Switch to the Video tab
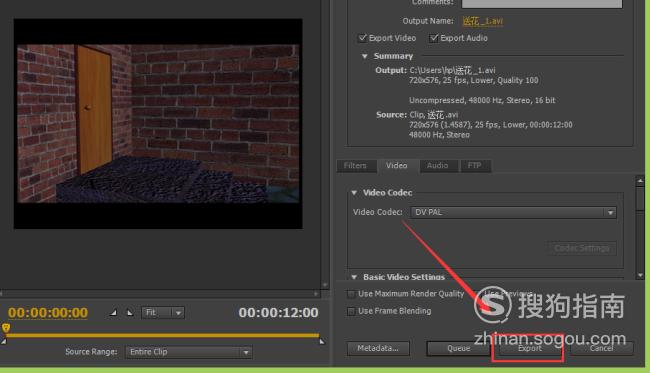Image resolution: width=650 pixels, height=373 pixels. pyautogui.click(x=397, y=166)
